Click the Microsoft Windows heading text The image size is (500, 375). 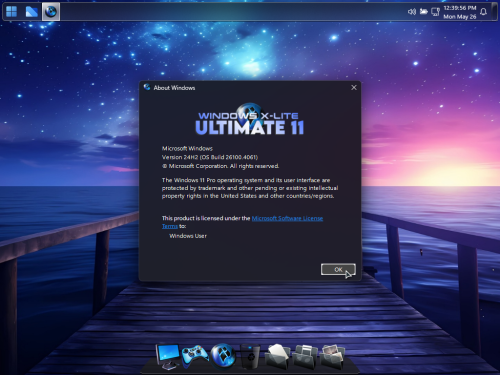187,148
